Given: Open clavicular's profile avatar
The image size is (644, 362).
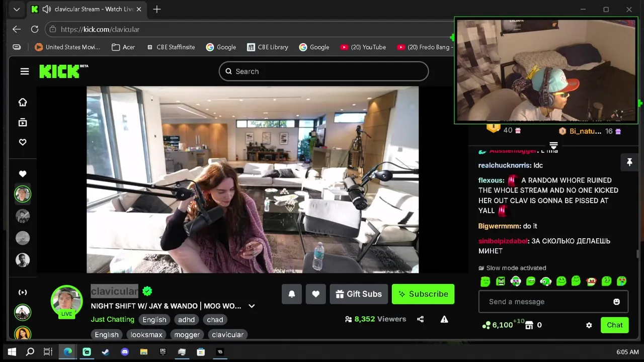Looking at the screenshot, I should 66,301.
